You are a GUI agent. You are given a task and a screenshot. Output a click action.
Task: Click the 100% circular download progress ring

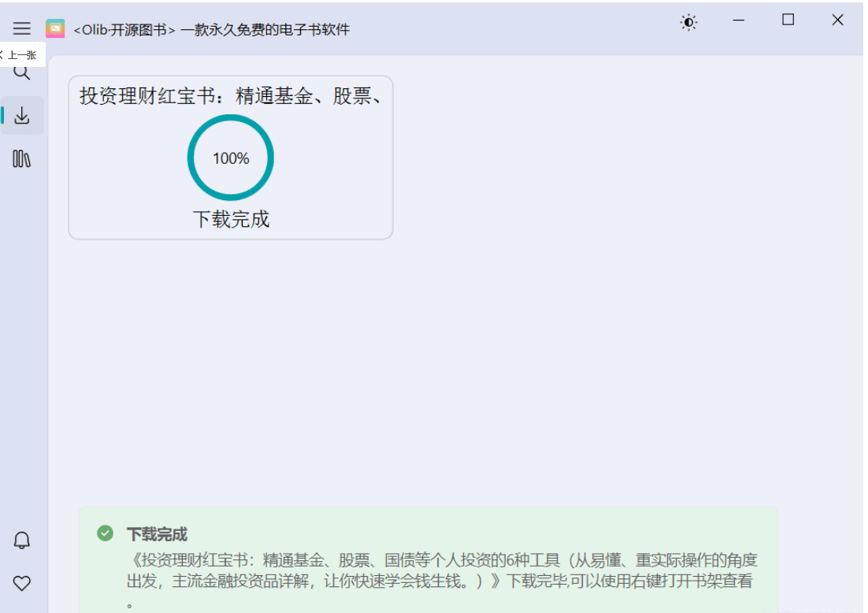tap(231, 158)
